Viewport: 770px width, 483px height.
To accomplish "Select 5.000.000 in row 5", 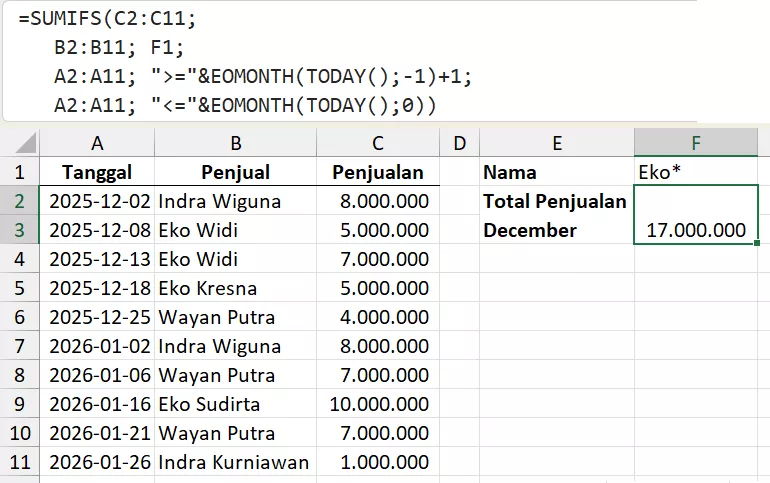I will [x=378, y=288].
